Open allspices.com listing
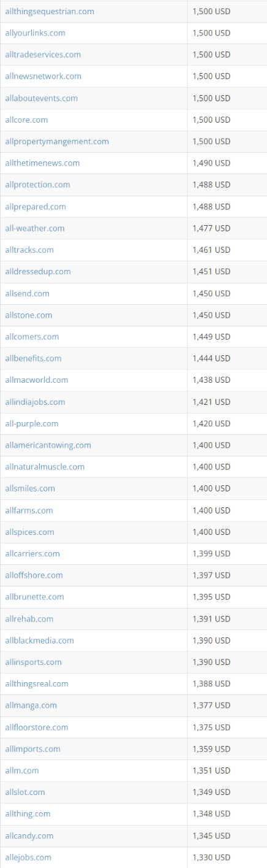The width and height of the screenshot is (267, 868). [29, 532]
